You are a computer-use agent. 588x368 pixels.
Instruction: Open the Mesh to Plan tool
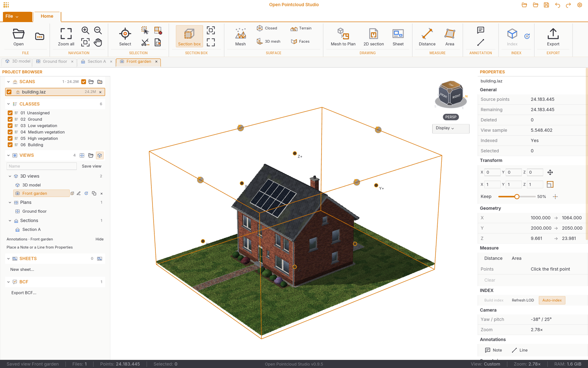[x=343, y=36]
